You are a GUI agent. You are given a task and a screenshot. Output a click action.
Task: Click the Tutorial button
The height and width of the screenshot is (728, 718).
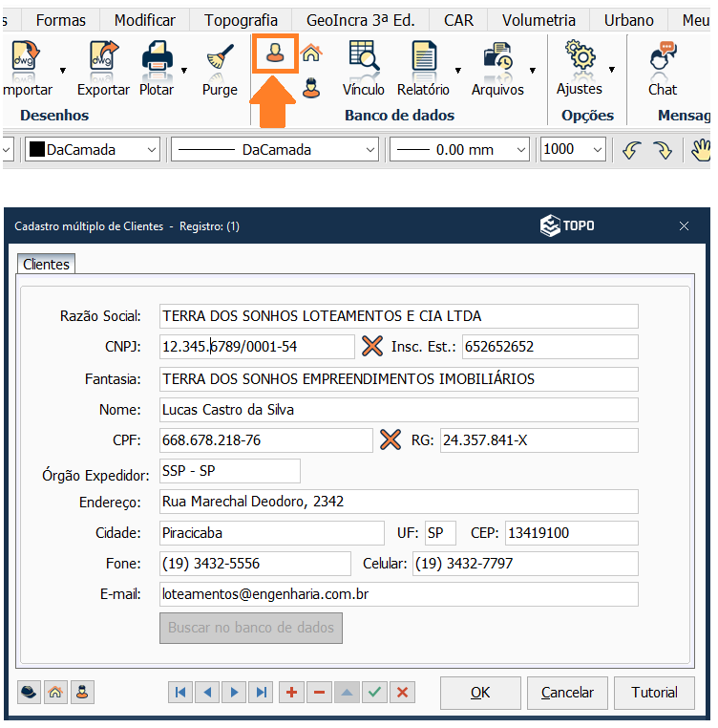(654, 693)
